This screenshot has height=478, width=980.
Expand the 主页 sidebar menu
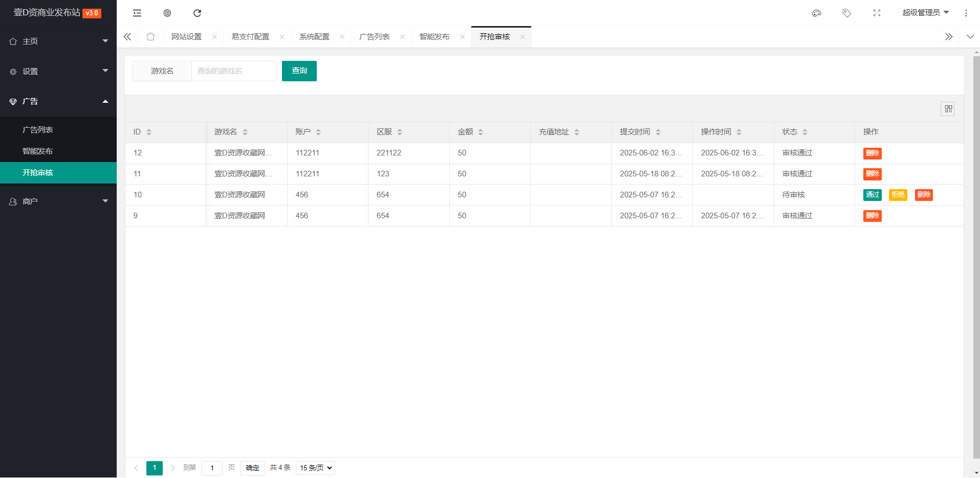point(58,41)
